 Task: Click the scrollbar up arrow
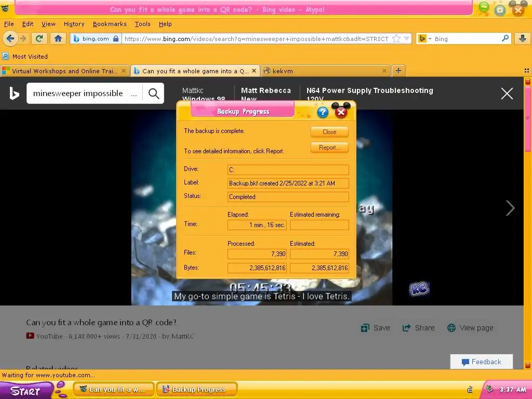click(528, 82)
